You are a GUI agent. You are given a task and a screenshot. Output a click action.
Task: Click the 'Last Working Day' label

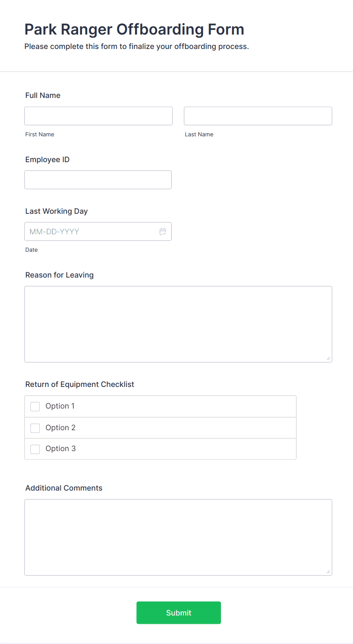[x=57, y=212]
